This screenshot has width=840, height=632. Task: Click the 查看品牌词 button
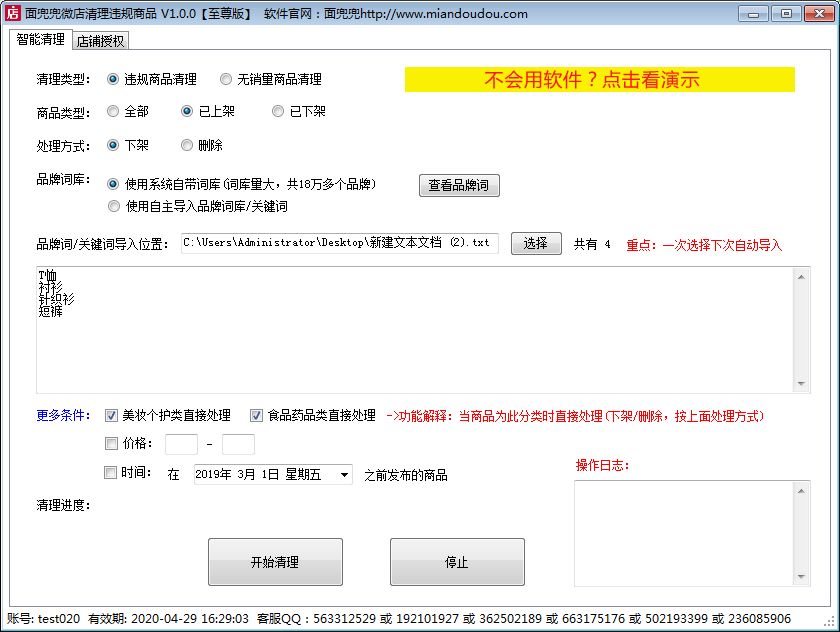(459, 185)
